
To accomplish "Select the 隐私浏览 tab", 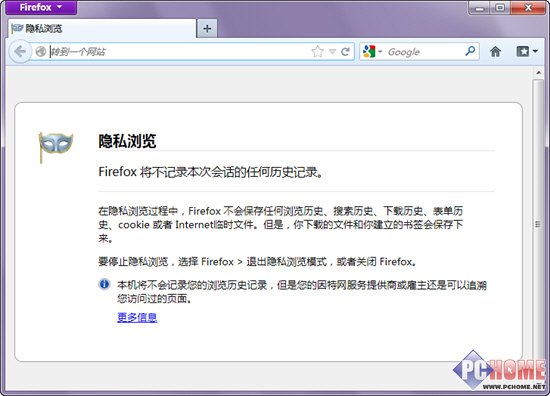I will [102, 28].
